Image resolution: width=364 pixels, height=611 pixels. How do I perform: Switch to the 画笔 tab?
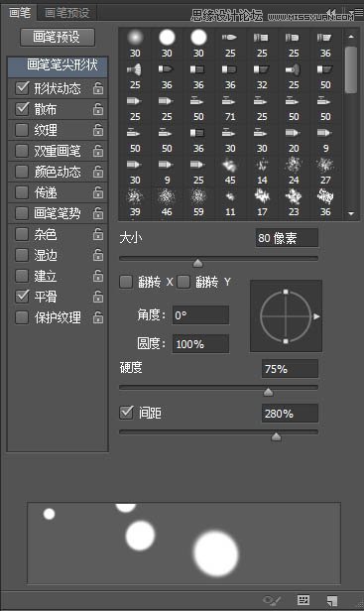(19, 13)
